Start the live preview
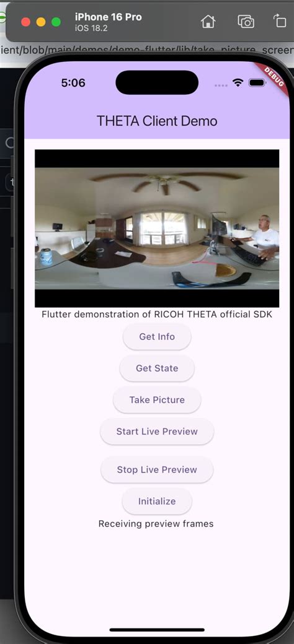 (x=157, y=431)
